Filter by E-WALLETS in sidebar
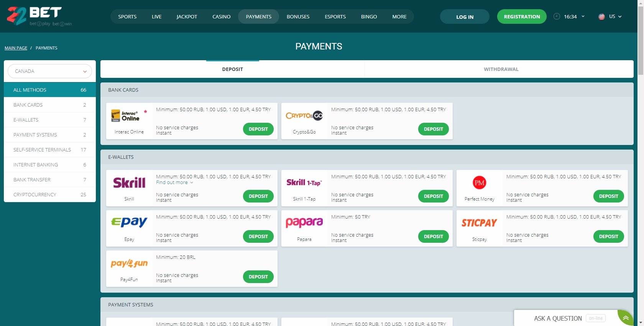 (x=50, y=120)
